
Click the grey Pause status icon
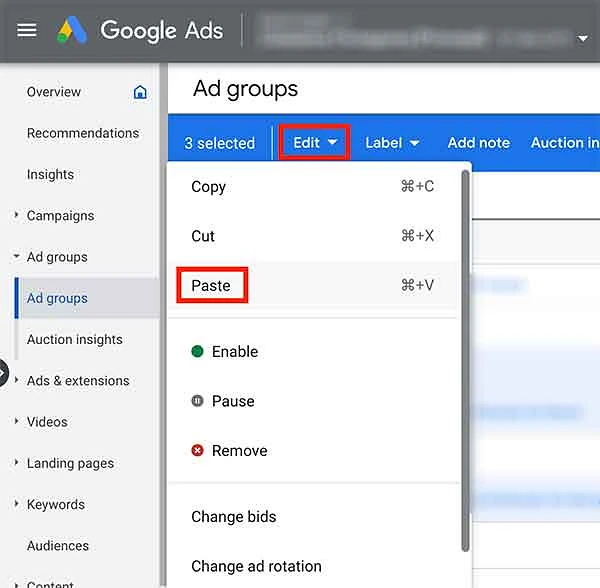coord(197,401)
